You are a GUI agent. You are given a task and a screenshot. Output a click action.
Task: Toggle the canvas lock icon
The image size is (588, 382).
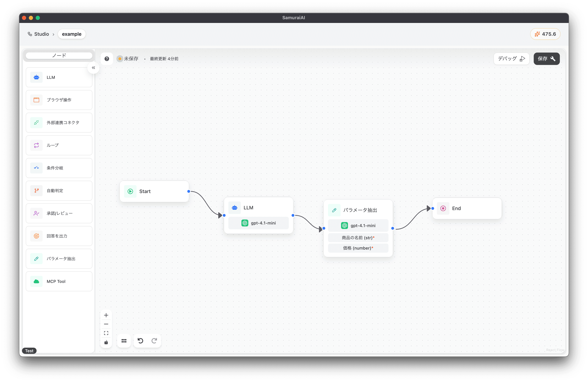(106, 342)
